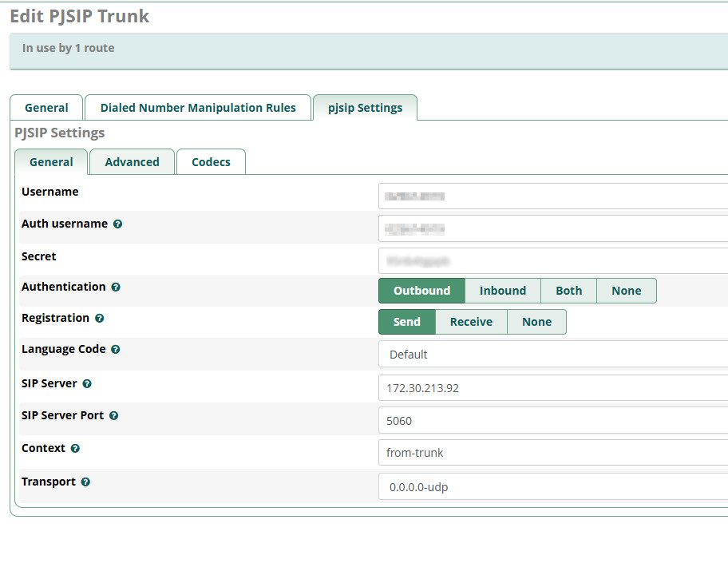
Task: Click help icon beside Context label
Action: pyautogui.click(x=75, y=449)
